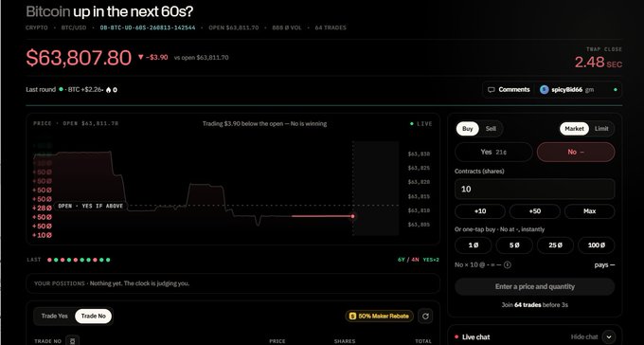Click the 2.48 SEC countdown timer
This screenshot has width=644, height=345.
(x=598, y=63)
